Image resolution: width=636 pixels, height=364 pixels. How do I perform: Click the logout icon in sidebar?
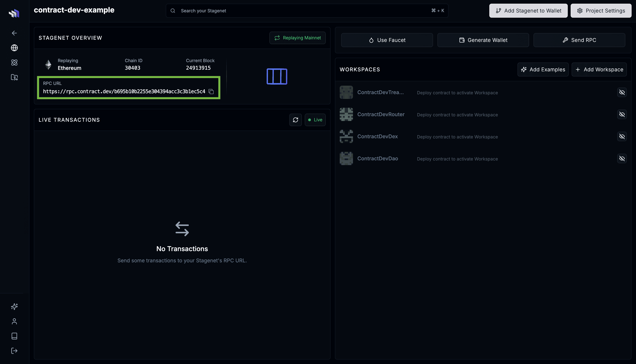[x=14, y=351]
